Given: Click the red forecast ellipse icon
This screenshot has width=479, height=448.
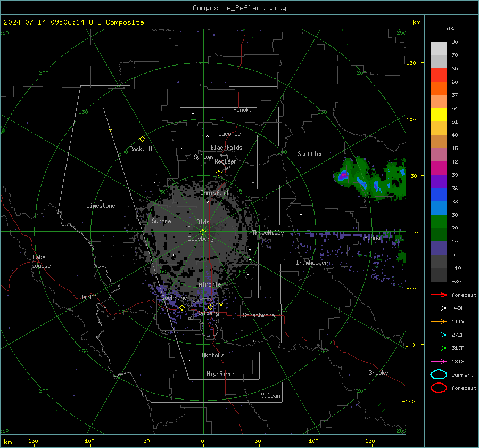Looking at the screenshot, I should (439, 388).
